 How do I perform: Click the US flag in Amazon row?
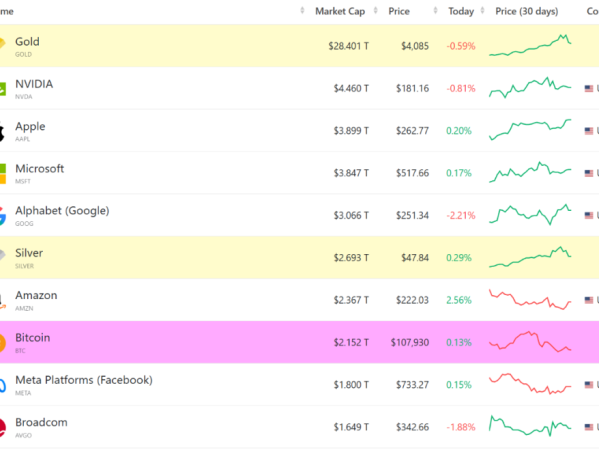click(x=589, y=300)
